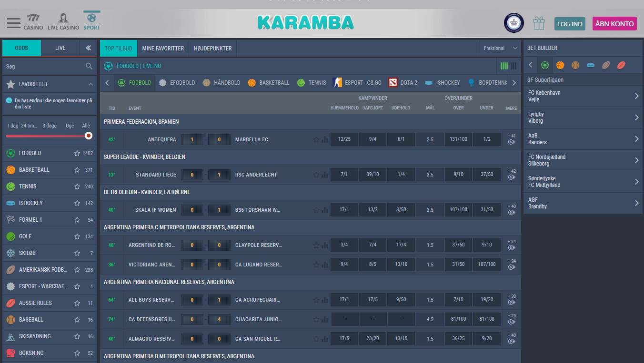
Task: Expand Sønderjyske vs FC Midtjylland
Action: point(583,182)
